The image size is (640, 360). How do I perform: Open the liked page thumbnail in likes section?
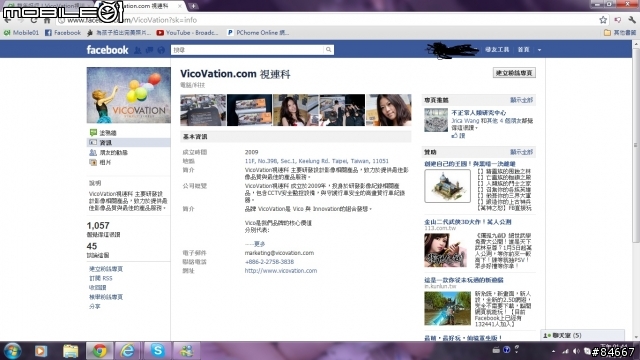click(x=436, y=120)
